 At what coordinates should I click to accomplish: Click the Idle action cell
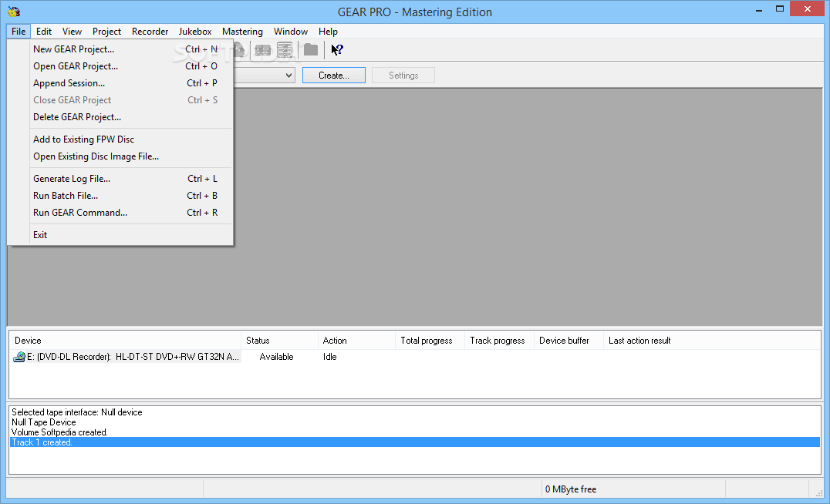coord(330,357)
